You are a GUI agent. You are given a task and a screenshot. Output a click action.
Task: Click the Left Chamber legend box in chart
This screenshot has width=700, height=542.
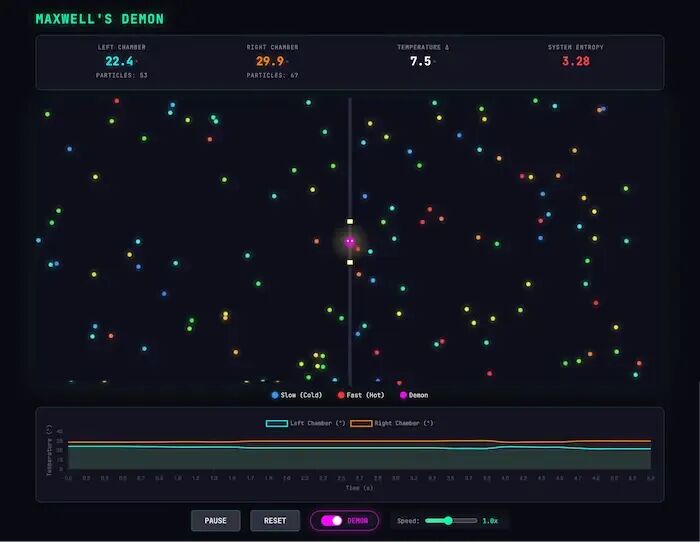click(x=277, y=423)
